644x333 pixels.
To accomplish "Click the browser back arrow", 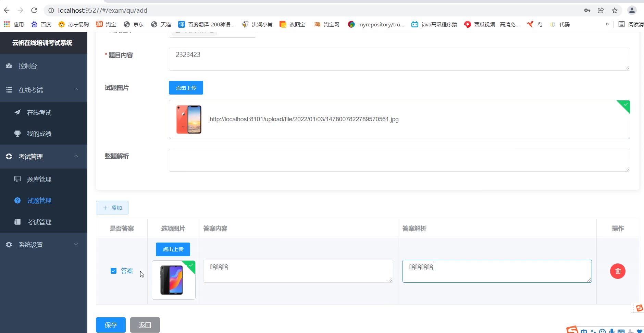I will pos(7,10).
